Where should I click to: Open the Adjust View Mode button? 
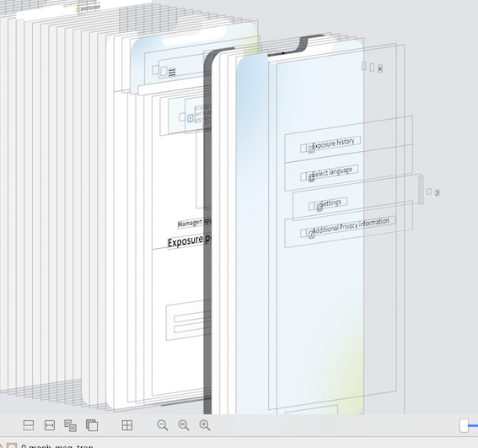[71, 425]
